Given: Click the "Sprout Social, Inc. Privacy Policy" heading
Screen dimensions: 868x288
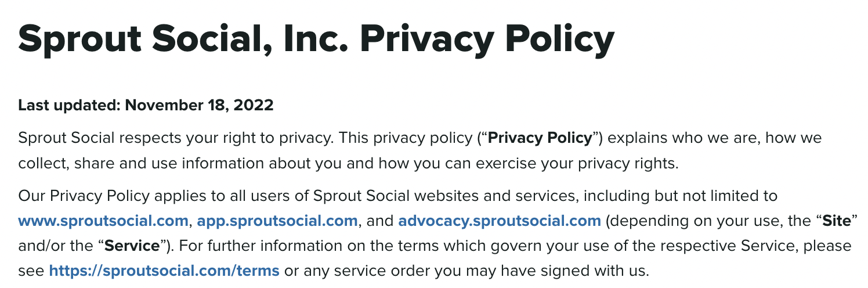Looking at the screenshot, I should (316, 39).
